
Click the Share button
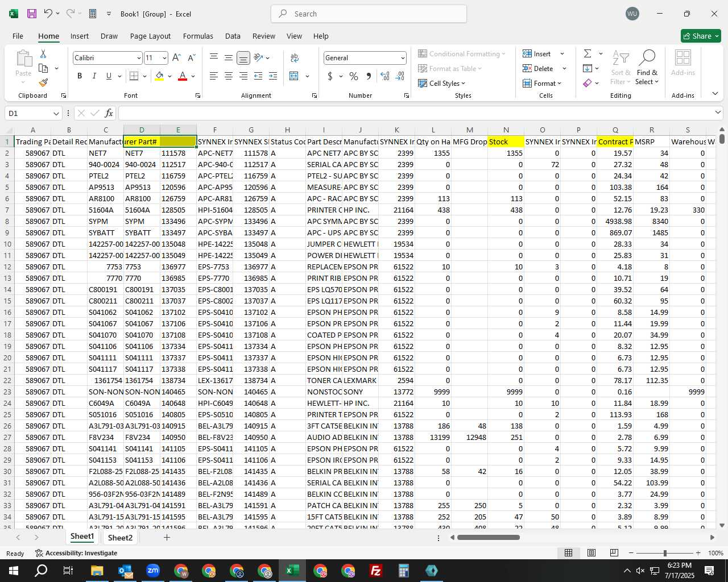click(x=701, y=36)
